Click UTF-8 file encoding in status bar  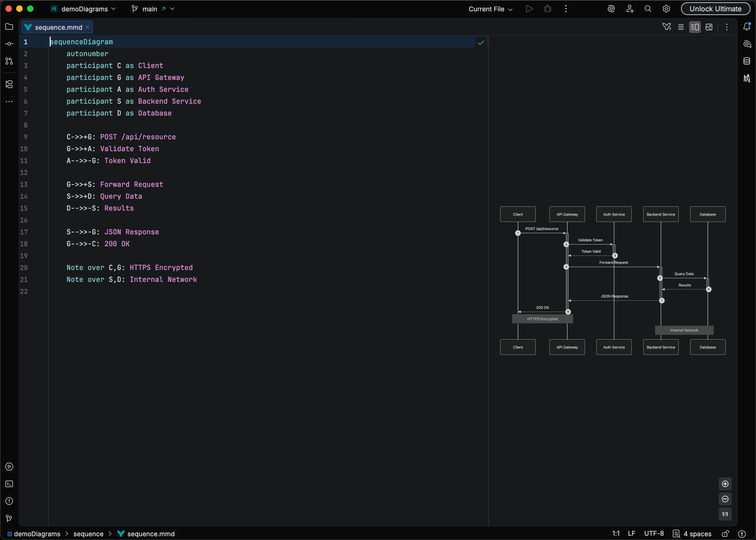[x=653, y=534]
